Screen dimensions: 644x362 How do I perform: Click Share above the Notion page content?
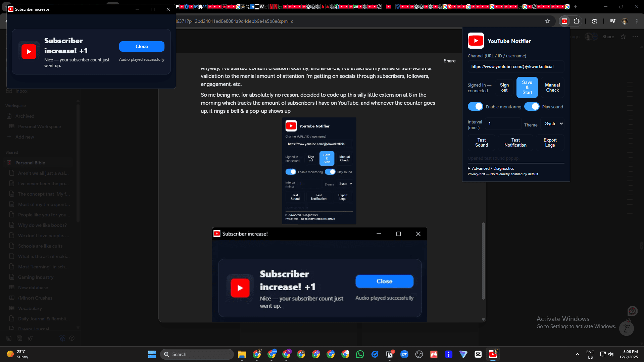pos(450,61)
